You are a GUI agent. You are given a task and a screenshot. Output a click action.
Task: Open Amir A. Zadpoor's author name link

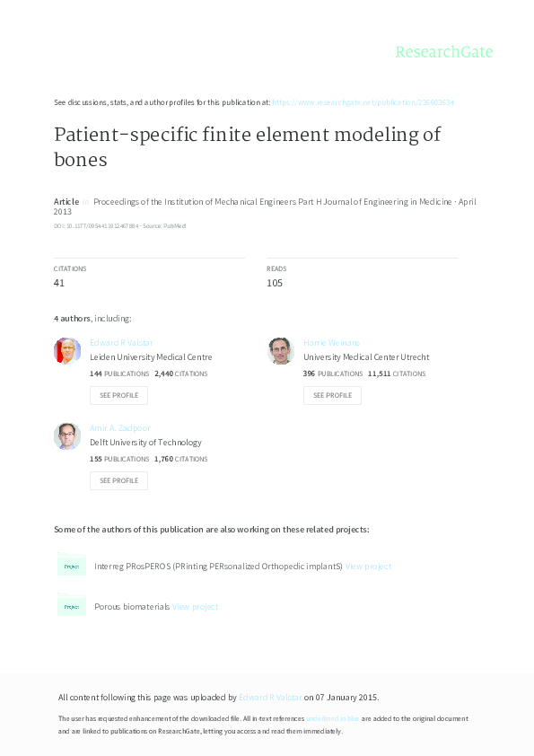[x=119, y=427]
